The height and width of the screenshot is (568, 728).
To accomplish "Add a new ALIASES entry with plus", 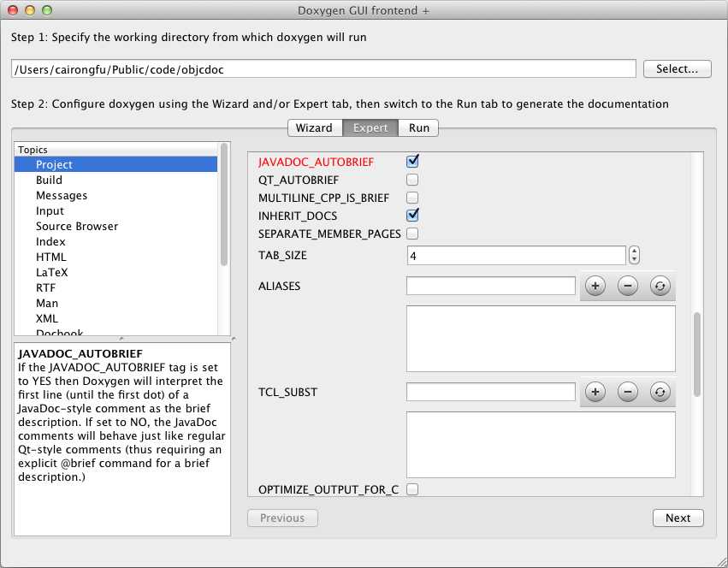I will (x=595, y=286).
